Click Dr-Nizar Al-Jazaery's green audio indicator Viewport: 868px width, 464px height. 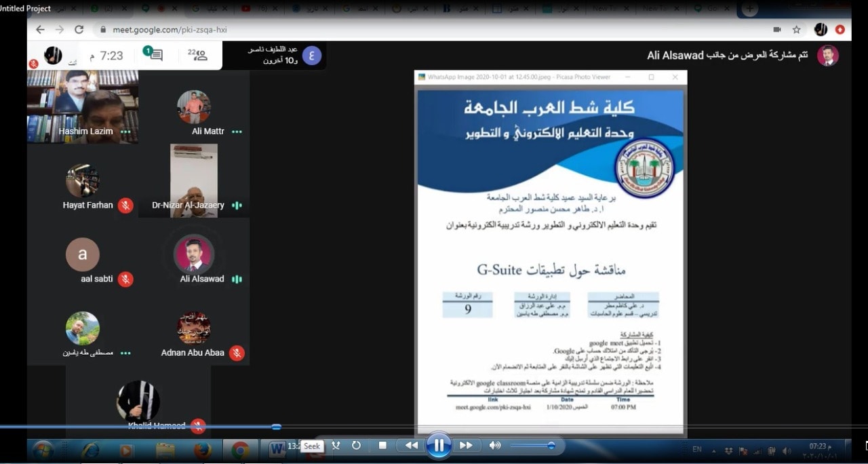tap(237, 206)
